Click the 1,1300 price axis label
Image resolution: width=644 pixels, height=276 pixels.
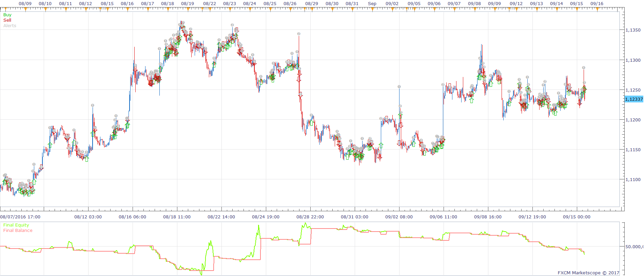[x=633, y=60]
